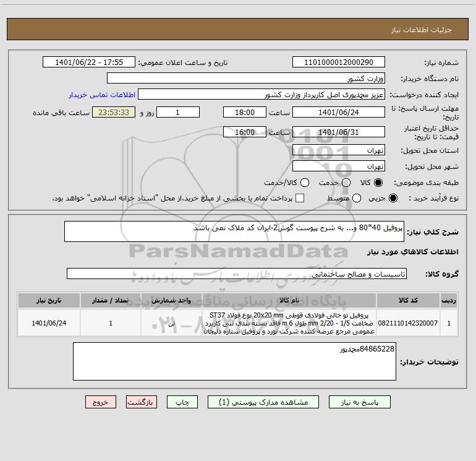Click the بازگشت back button
476x461 pixels.
point(142,402)
